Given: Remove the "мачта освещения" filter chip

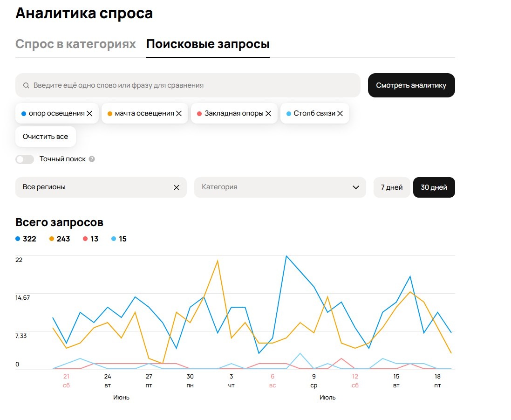Looking at the screenshot, I should 178,113.
